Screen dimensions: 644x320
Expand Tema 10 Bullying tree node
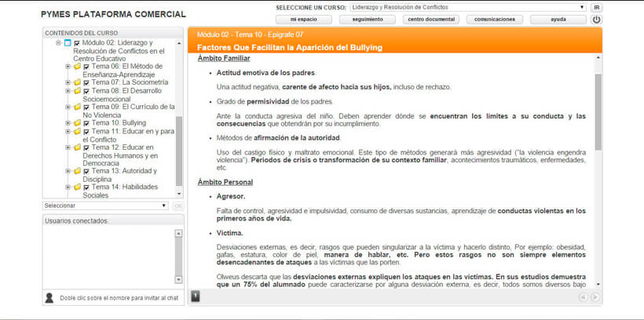click(68, 122)
